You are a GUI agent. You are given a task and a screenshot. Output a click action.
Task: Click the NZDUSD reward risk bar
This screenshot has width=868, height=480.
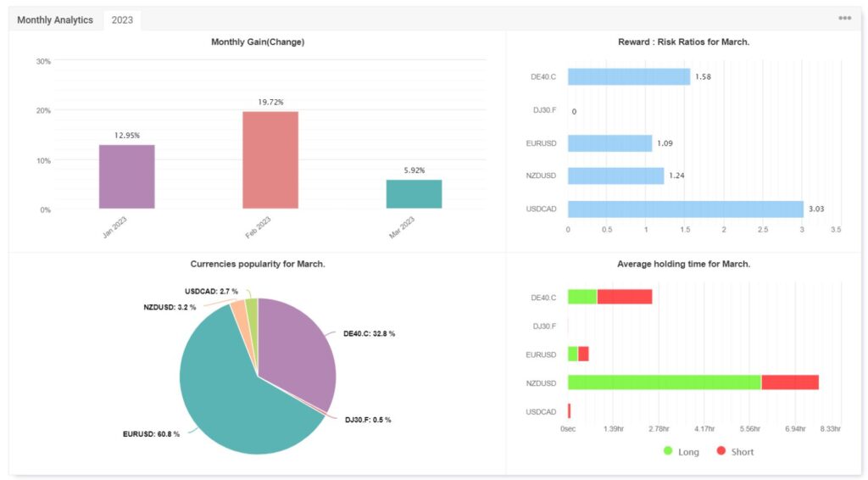coord(615,176)
